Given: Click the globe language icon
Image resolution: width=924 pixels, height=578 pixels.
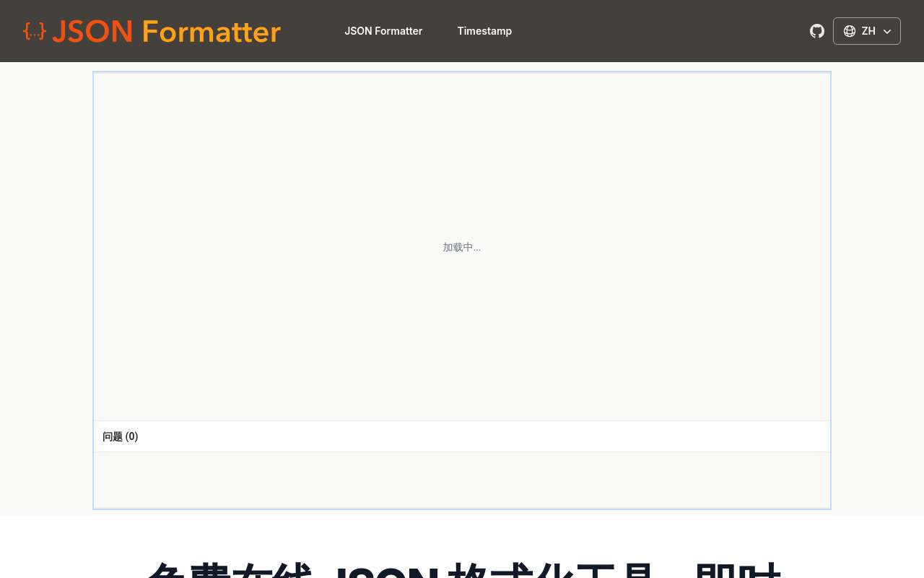Looking at the screenshot, I should 850,31.
